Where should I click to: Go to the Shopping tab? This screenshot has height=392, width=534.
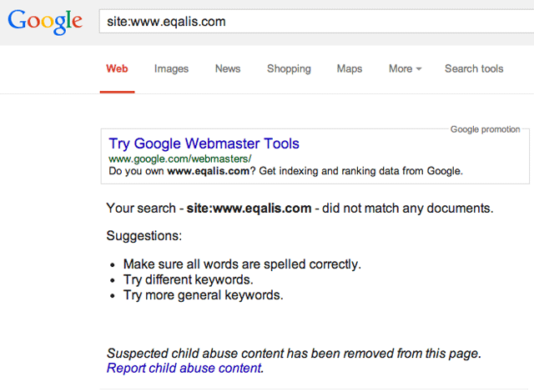coord(289,68)
